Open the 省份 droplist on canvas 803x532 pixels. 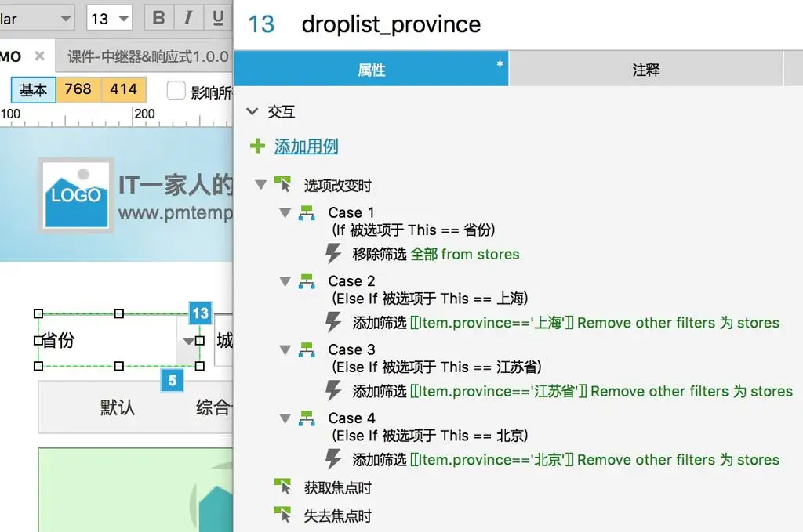point(187,341)
